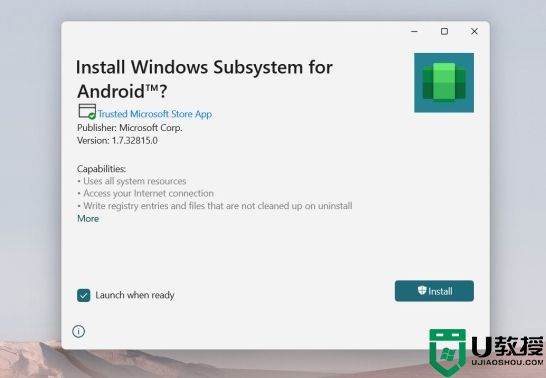Image resolution: width=546 pixels, height=378 pixels.
Task: Click the Launch when ready label
Action: pos(135,295)
